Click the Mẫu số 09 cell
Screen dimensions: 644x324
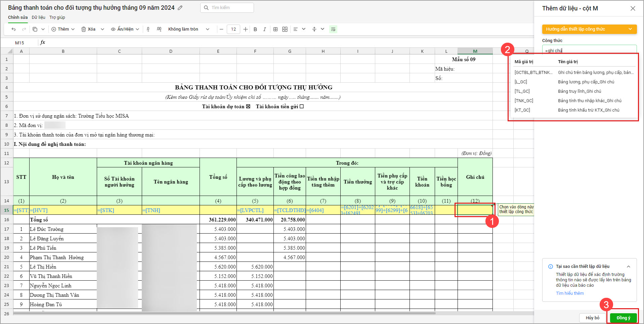[x=464, y=59]
